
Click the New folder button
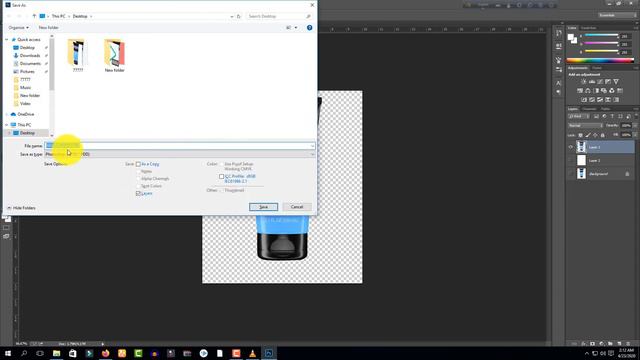[x=49, y=27]
